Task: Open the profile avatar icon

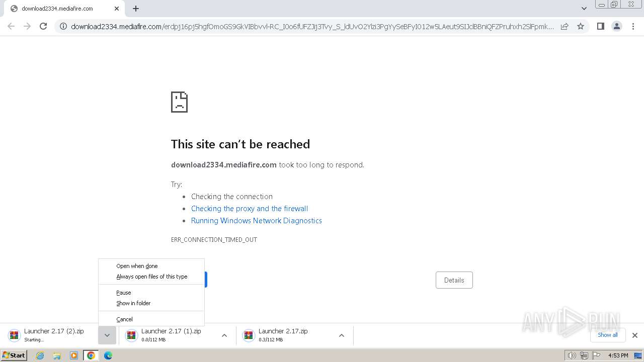Action: click(x=617, y=26)
